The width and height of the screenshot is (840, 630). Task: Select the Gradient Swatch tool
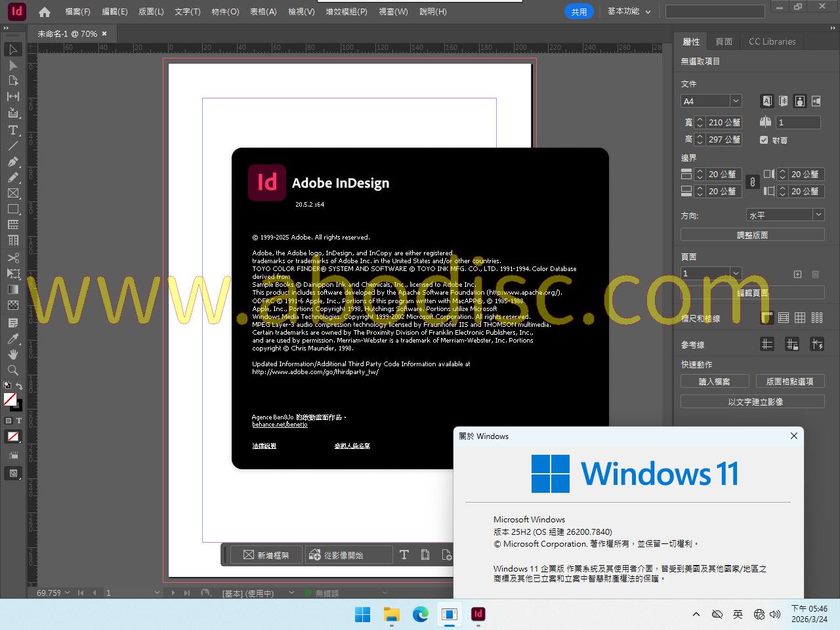click(x=12, y=289)
